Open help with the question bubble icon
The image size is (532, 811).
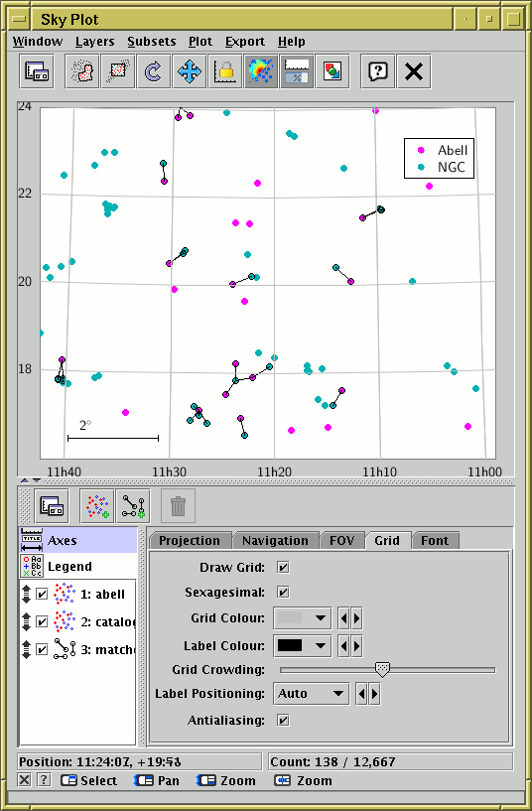point(378,71)
